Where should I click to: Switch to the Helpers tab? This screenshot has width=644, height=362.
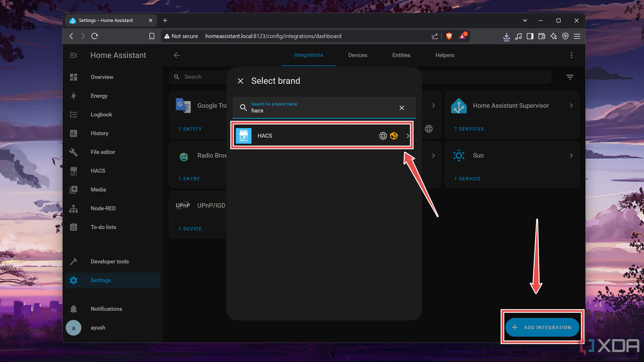click(444, 55)
